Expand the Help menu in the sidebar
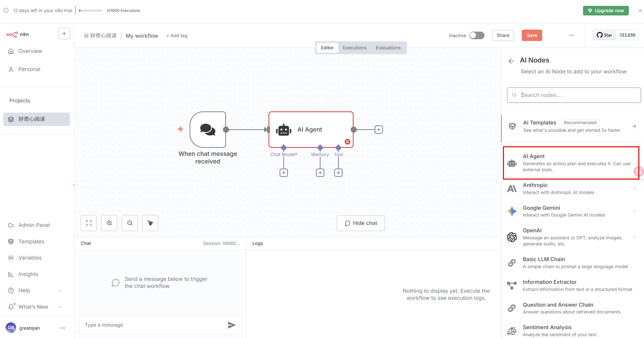 coord(35,290)
